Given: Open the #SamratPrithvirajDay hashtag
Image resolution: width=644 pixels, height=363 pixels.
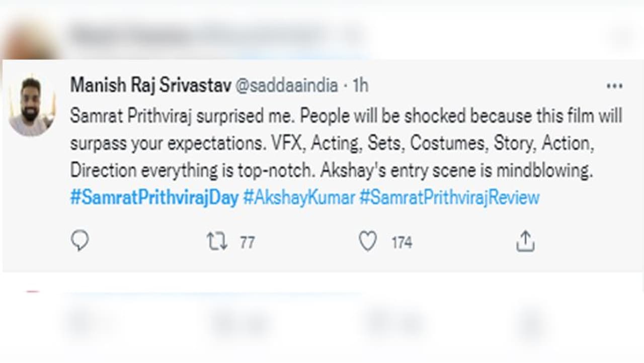Looking at the screenshot, I should [x=154, y=197].
